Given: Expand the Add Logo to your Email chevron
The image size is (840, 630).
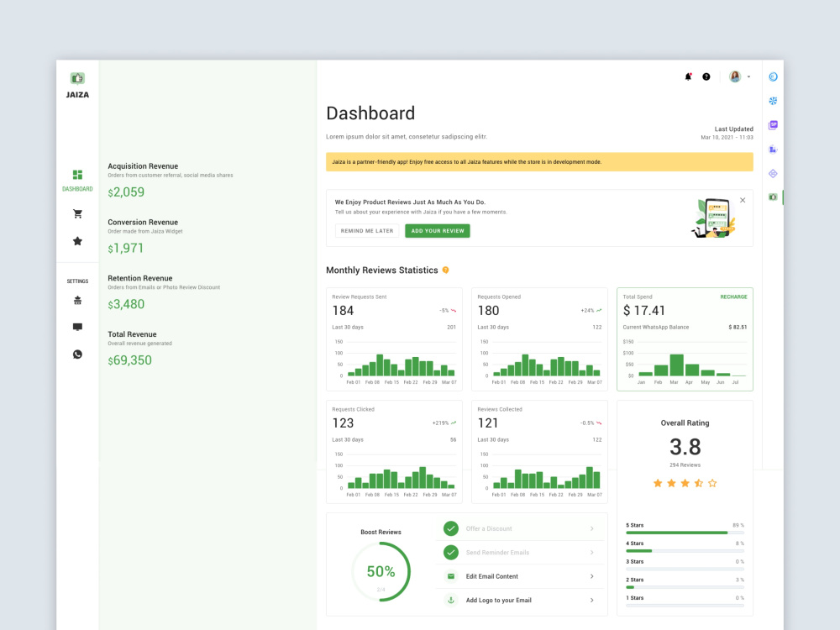Looking at the screenshot, I should coord(592,600).
